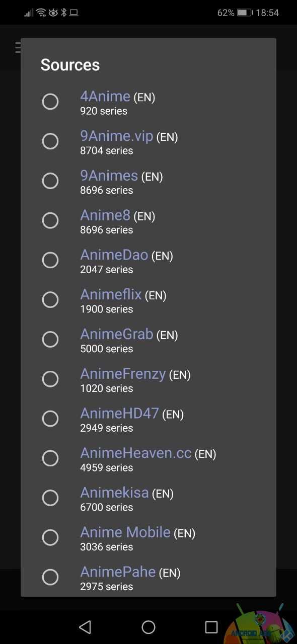Choose the Anime Mobile source label
297x644 pixels.
[125, 532]
